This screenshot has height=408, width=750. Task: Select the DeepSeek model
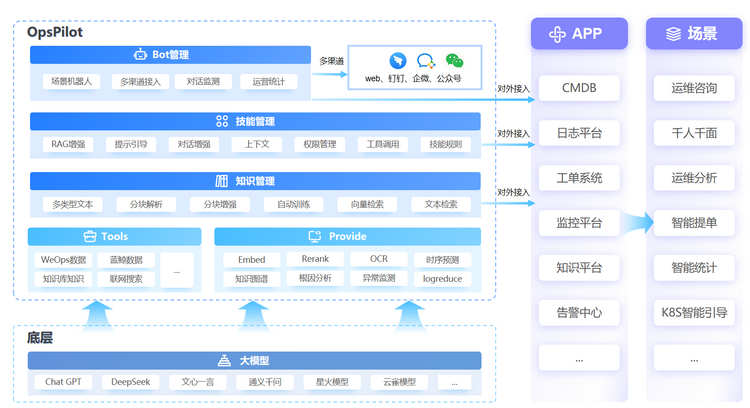(x=131, y=382)
